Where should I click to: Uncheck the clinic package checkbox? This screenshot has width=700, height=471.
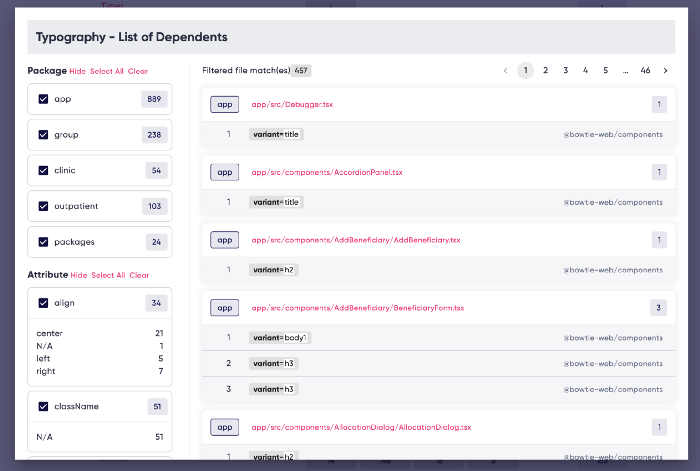43,171
